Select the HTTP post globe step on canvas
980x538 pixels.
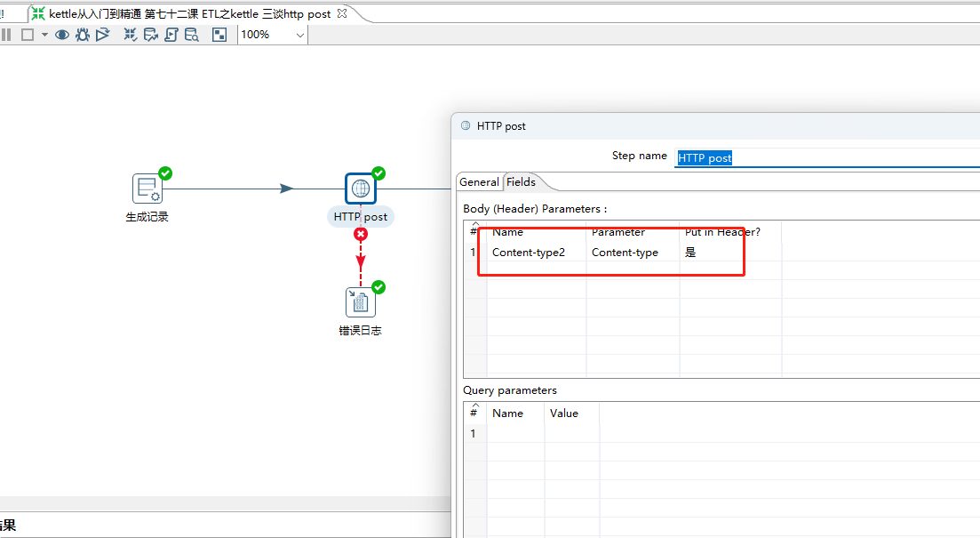coord(360,188)
